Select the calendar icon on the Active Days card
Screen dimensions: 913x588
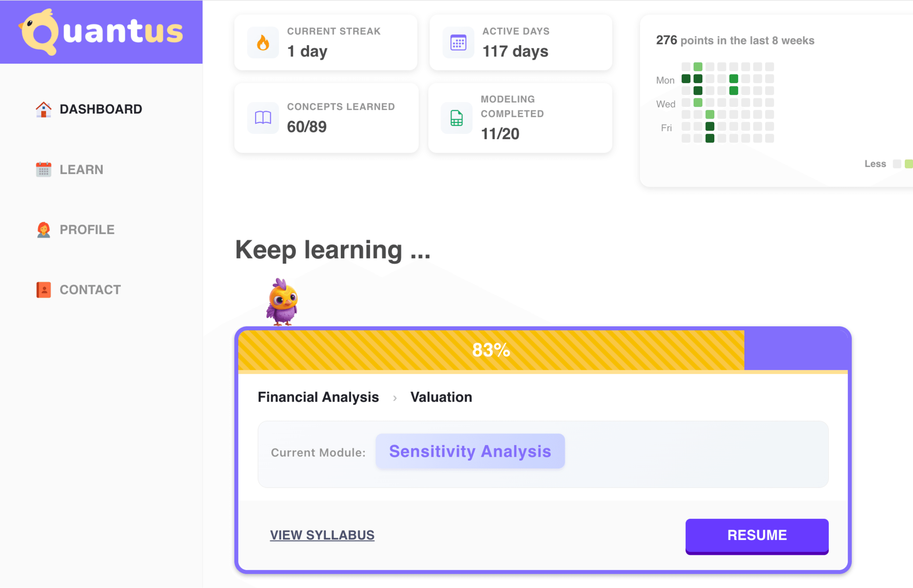click(457, 43)
